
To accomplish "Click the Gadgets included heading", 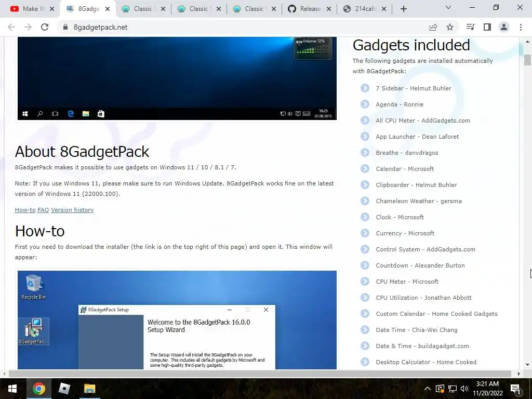I will (411, 45).
